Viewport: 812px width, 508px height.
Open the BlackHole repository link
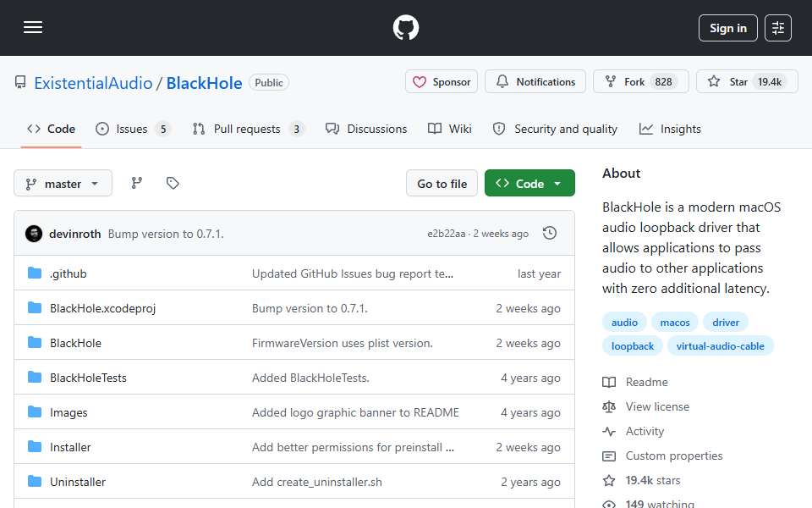pos(204,83)
